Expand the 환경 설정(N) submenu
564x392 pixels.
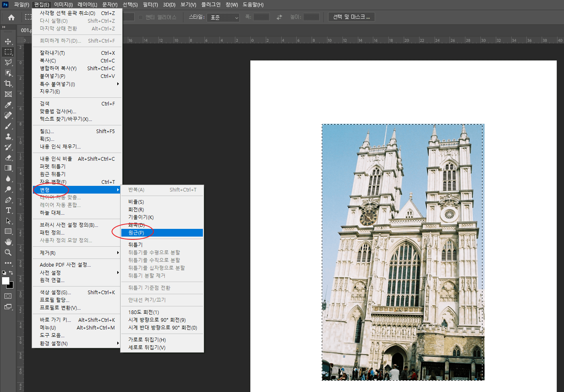coord(77,343)
